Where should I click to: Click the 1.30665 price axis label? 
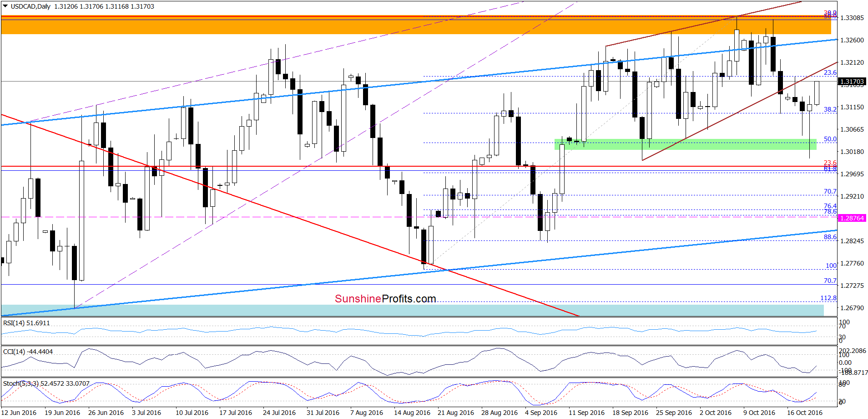click(x=852, y=129)
